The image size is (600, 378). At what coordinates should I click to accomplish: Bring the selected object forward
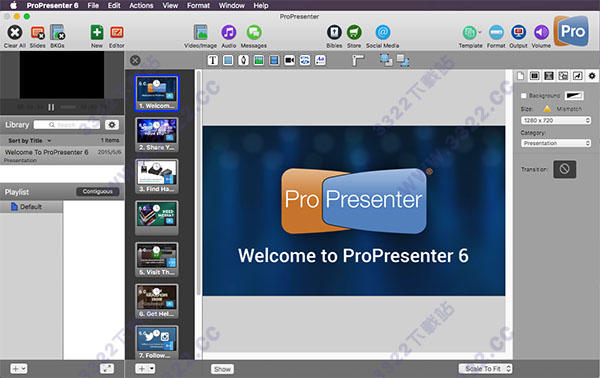(x=386, y=60)
